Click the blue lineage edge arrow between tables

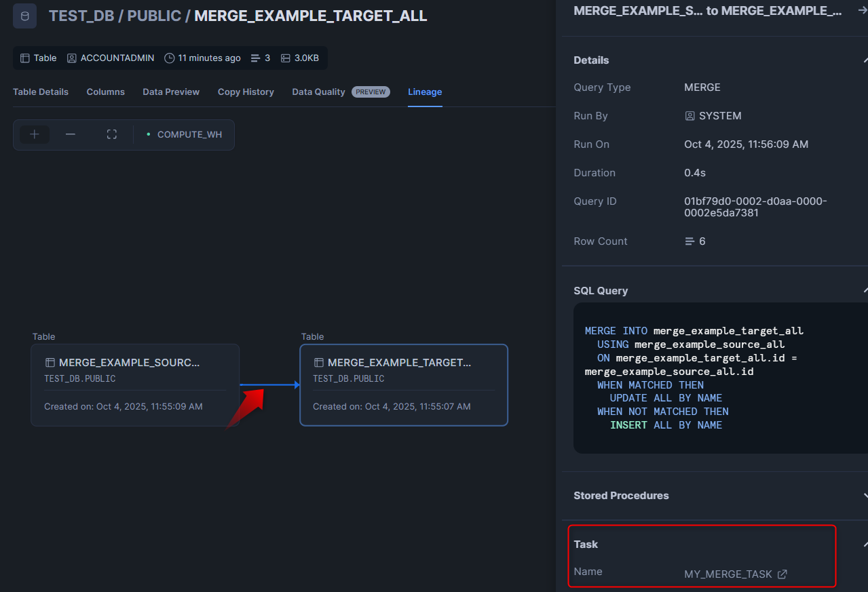point(269,385)
